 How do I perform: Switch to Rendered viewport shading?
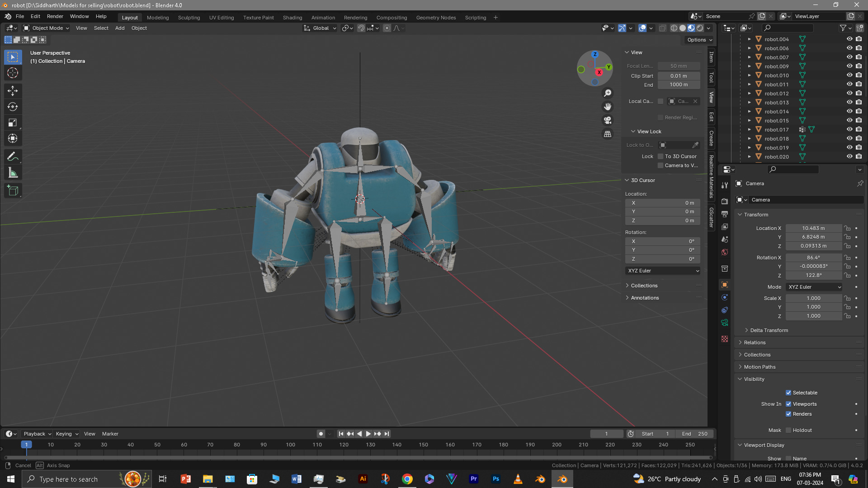(x=700, y=28)
